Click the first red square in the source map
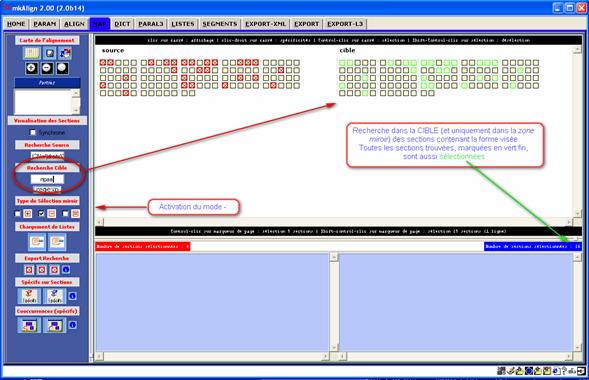The width and height of the screenshot is (589, 380). click(103, 62)
